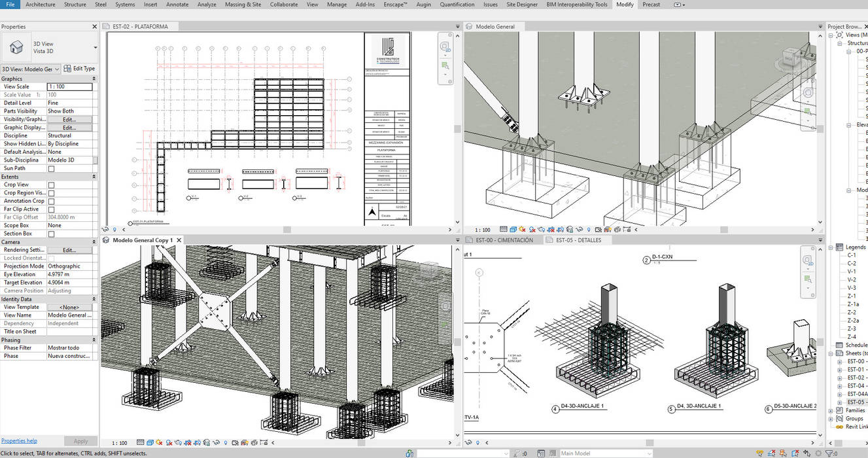Click Edit button for Graphic Display options
868x458 pixels.
coord(69,128)
